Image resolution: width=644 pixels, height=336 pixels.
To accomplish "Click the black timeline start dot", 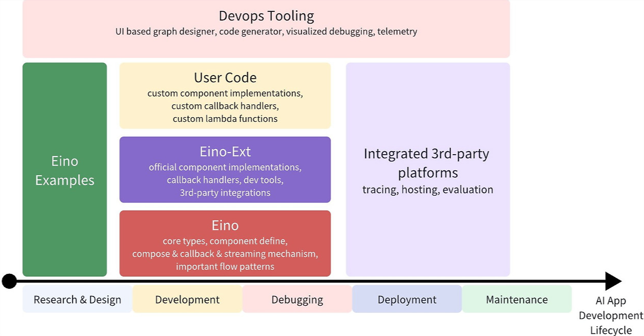I will [10, 281].
